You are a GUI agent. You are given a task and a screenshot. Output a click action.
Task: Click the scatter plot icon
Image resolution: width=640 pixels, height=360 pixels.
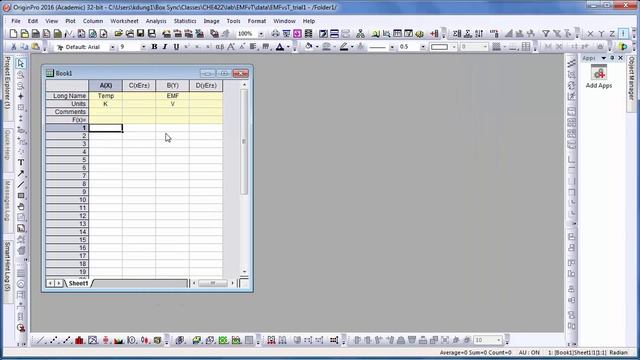[53, 340]
